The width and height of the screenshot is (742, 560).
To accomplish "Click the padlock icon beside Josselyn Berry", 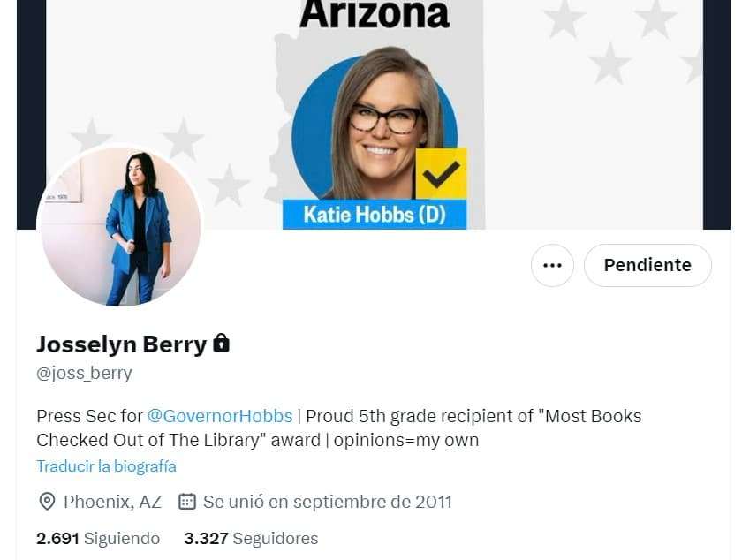I will 221,344.
